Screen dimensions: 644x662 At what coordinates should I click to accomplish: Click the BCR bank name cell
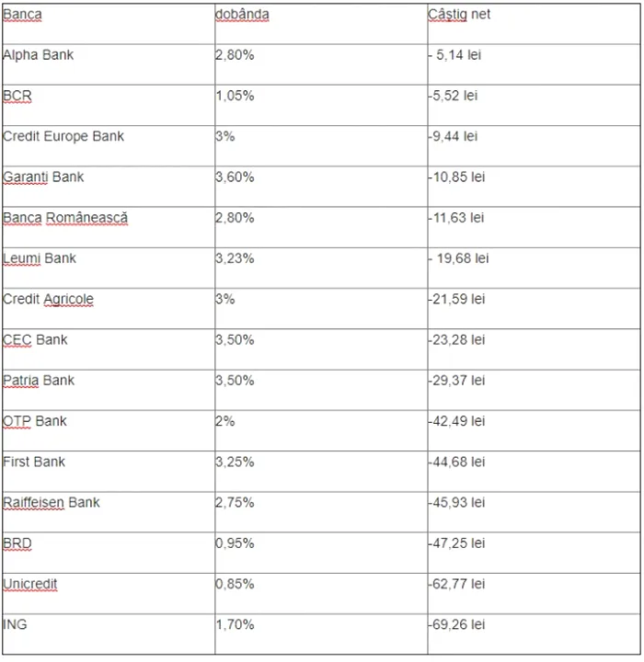tap(18, 96)
